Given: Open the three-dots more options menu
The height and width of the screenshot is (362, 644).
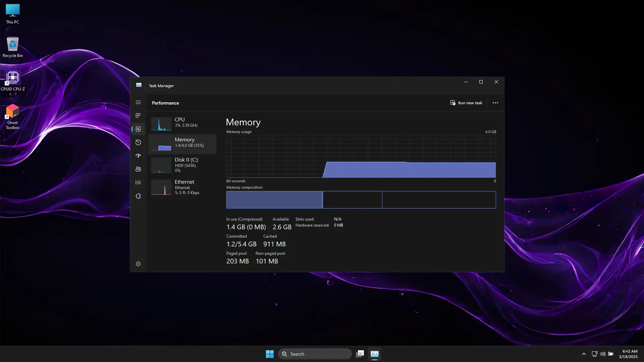Looking at the screenshot, I should 495,103.
